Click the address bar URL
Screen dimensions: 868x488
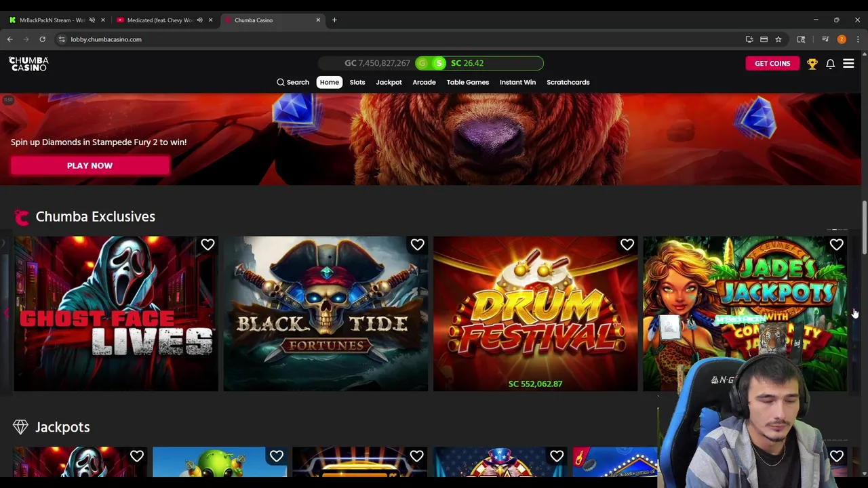106,39
